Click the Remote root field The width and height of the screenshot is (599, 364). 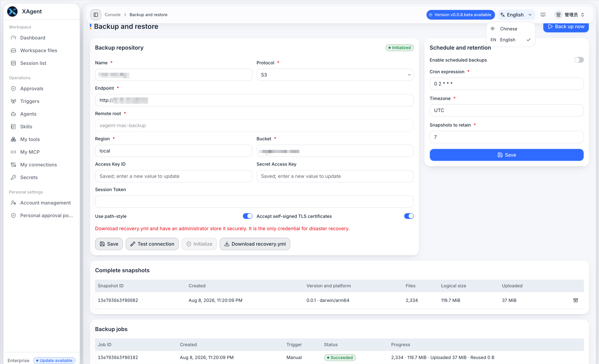(x=254, y=125)
